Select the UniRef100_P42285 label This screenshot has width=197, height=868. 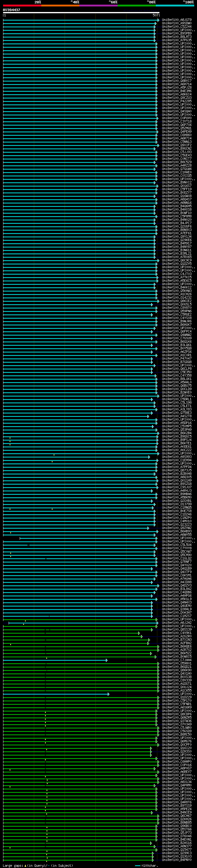(x=177, y=101)
